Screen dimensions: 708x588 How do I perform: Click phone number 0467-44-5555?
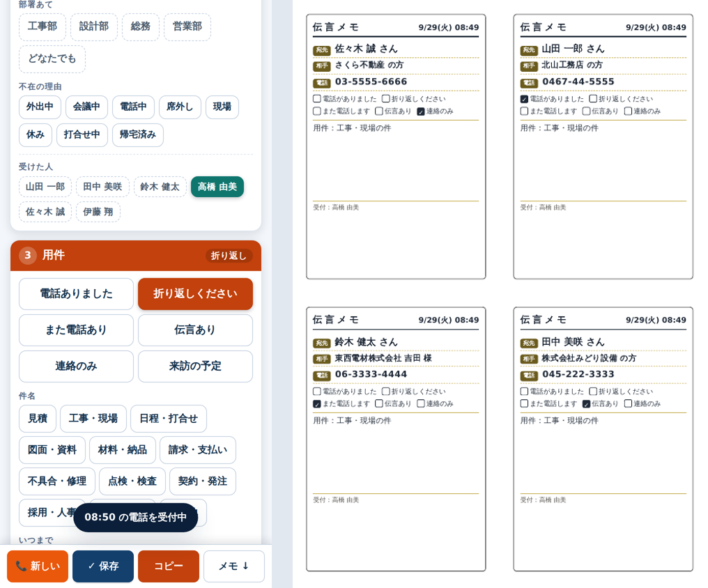[578, 82]
